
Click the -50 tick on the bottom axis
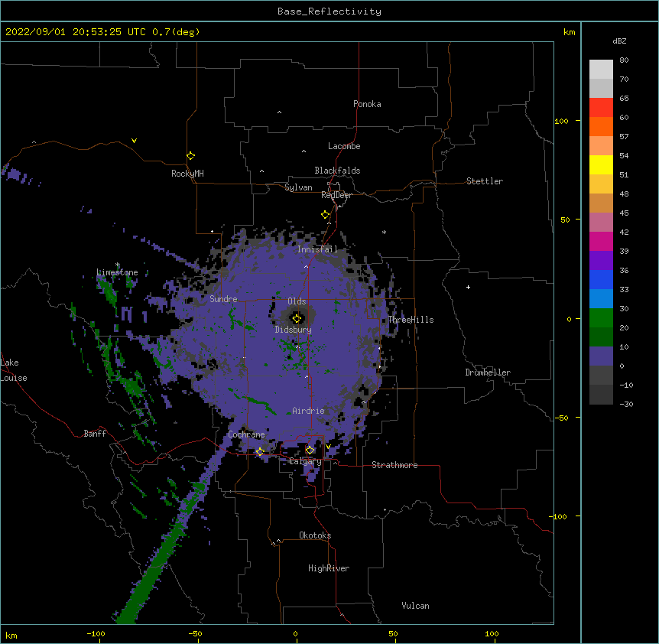coord(195,633)
